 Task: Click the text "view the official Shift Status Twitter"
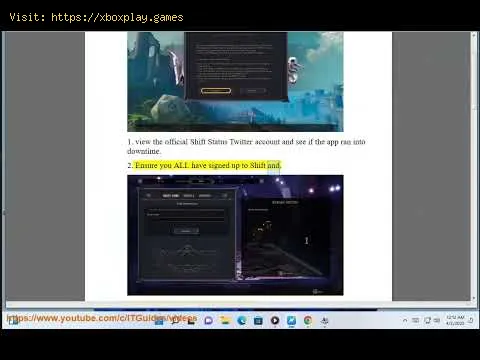click(194, 142)
